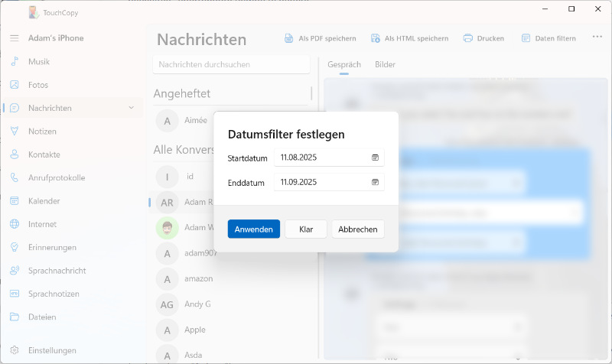Open the Startdatum calendar picker icon
The image size is (612, 364).
(375, 158)
